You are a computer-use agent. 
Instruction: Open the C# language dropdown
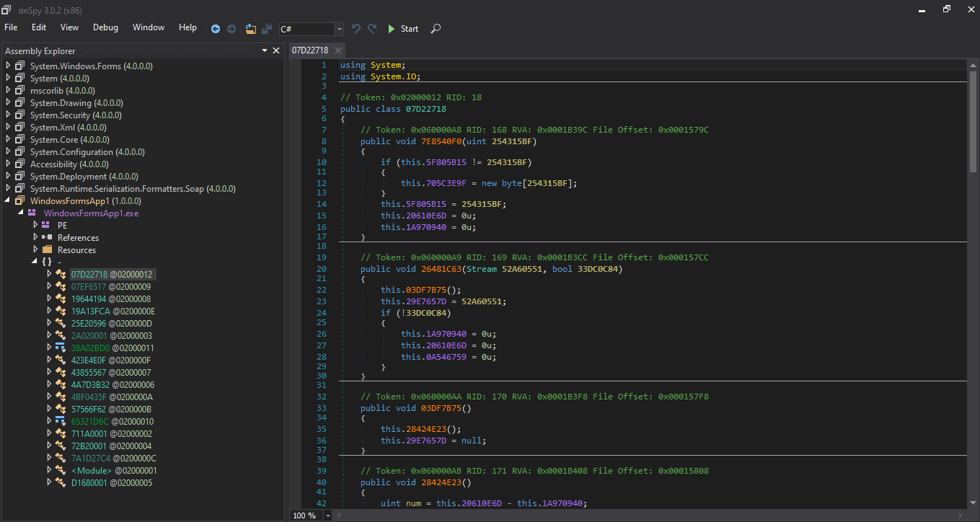pyautogui.click(x=339, y=30)
